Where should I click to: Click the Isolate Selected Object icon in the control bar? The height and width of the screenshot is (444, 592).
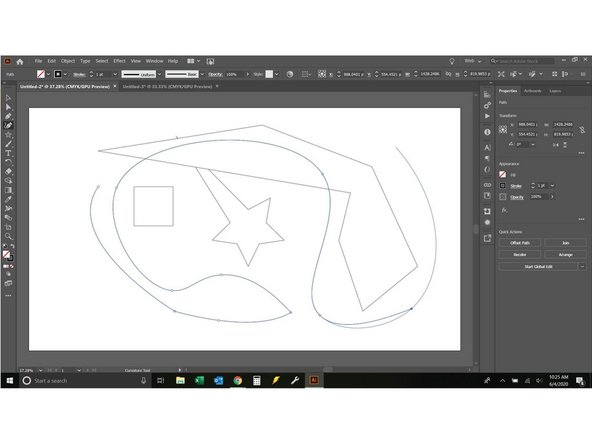[501, 74]
